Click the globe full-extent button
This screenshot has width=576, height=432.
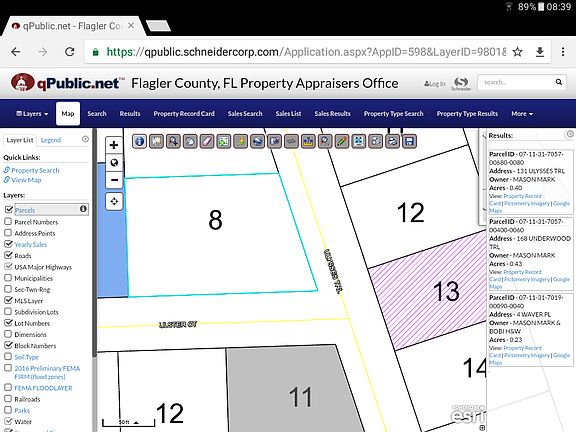coord(114,162)
